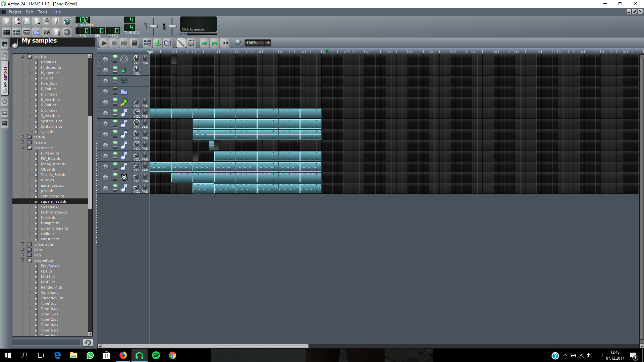Expand the farfisa folder
This screenshot has height=362, width=644.
[22, 137]
